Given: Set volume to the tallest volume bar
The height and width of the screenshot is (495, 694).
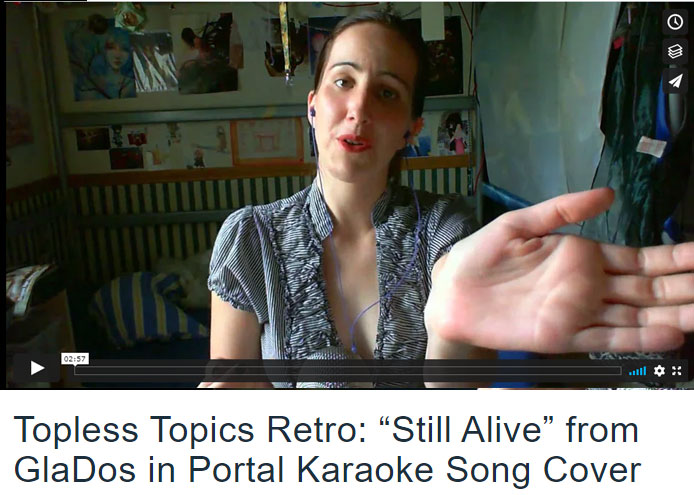Looking at the screenshot, I should click(x=645, y=371).
